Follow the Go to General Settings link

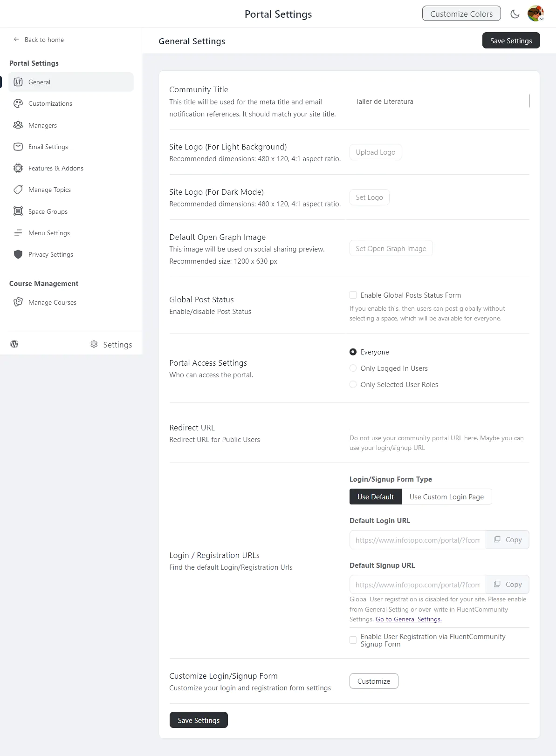coord(408,619)
